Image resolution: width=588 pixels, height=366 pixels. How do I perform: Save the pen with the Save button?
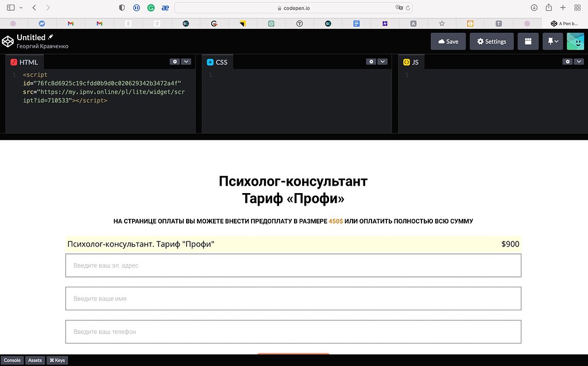pyautogui.click(x=448, y=41)
